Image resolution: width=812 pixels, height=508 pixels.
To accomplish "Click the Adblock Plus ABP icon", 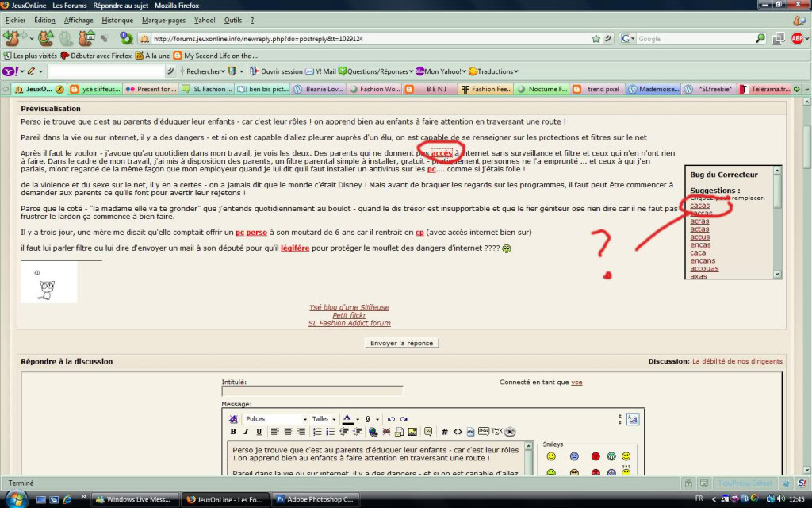I will click(797, 38).
